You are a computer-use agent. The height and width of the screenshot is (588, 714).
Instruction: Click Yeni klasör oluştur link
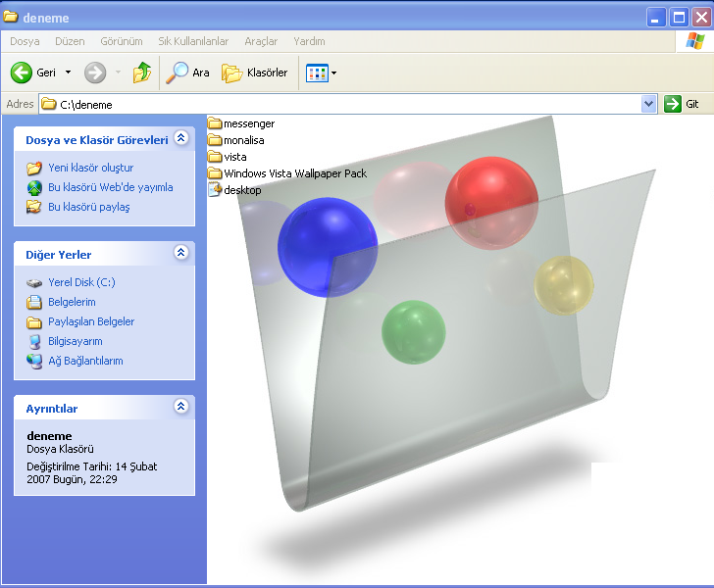click(90, 168)
